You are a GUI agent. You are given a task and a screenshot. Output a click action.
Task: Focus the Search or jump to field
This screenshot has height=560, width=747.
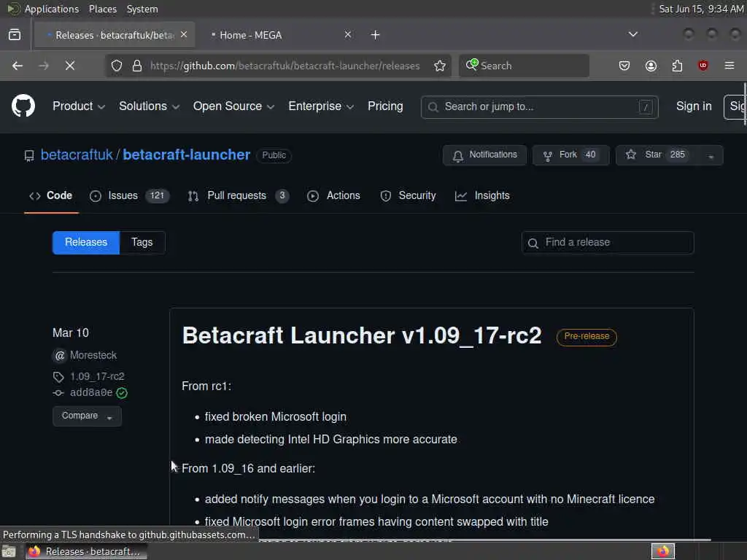click(539, 107)
